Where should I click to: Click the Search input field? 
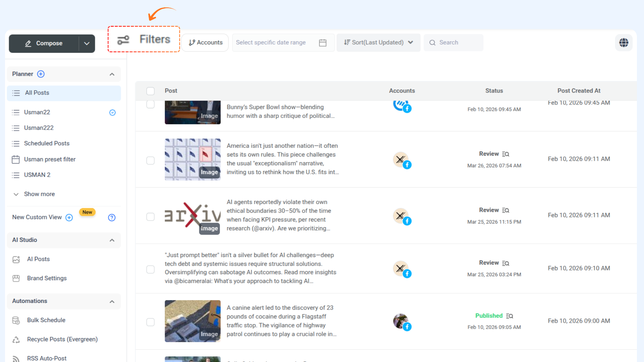(x=453, y=43)
